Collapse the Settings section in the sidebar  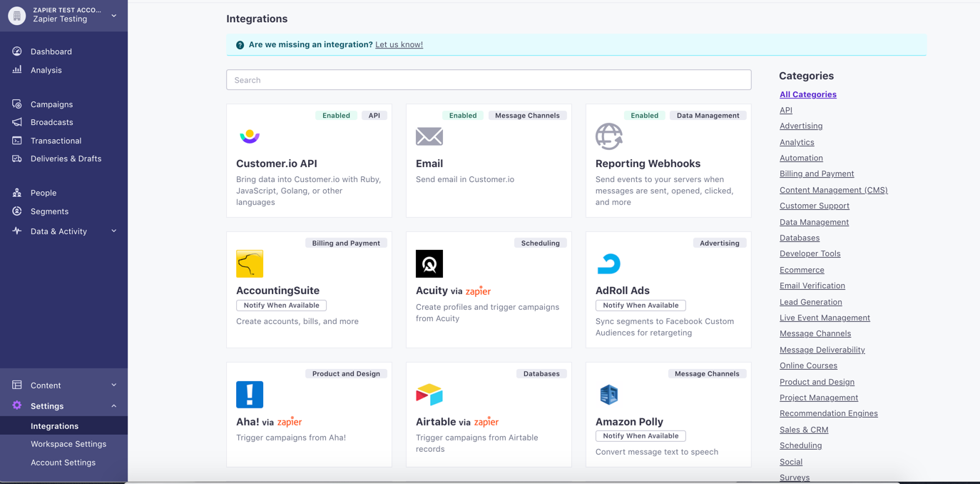coord(64,405)
